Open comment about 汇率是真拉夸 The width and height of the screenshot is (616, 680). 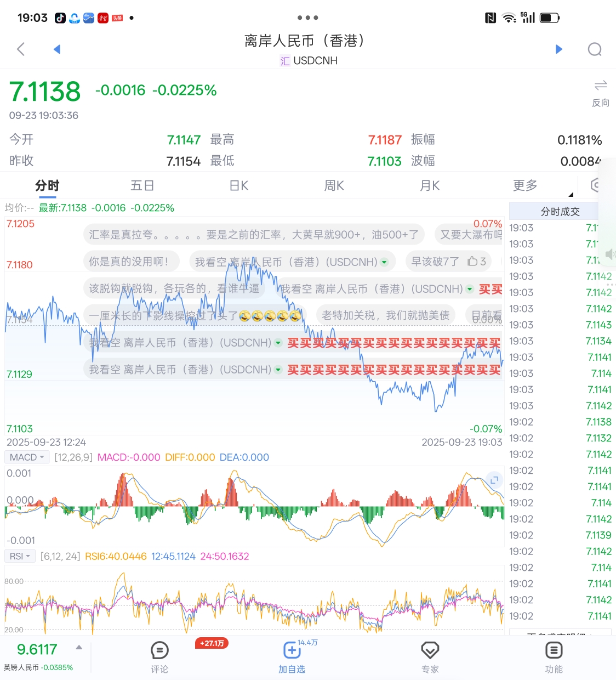tap(254, 235)
